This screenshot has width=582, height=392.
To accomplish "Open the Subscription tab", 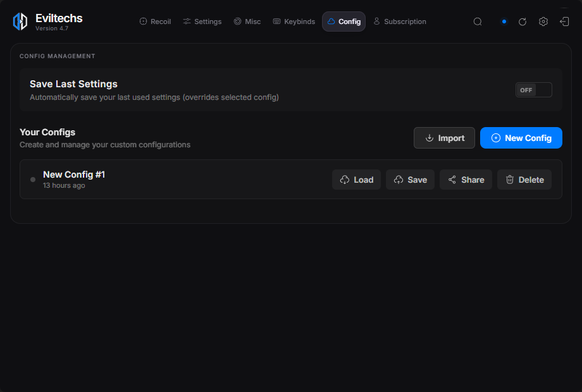I will click(x=400, y=21).
